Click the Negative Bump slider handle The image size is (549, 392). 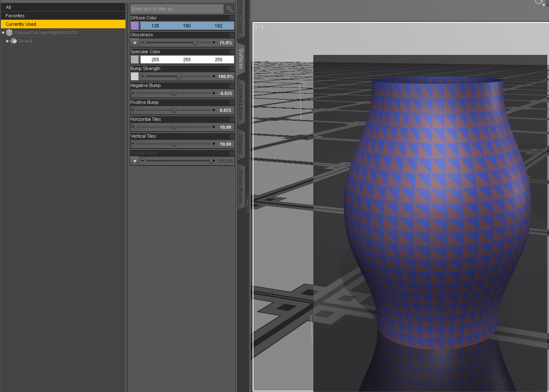(x=174, y=93)
